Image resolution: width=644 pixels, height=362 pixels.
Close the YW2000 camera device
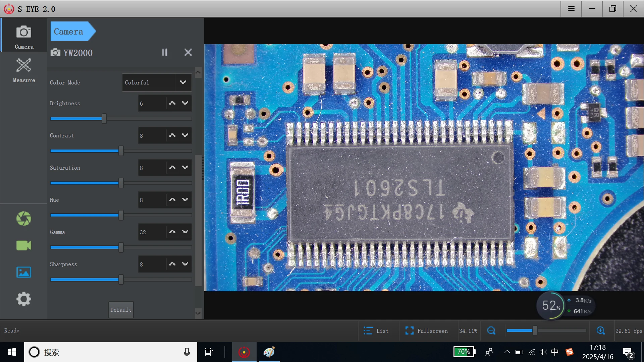click(x=188, y=52)
